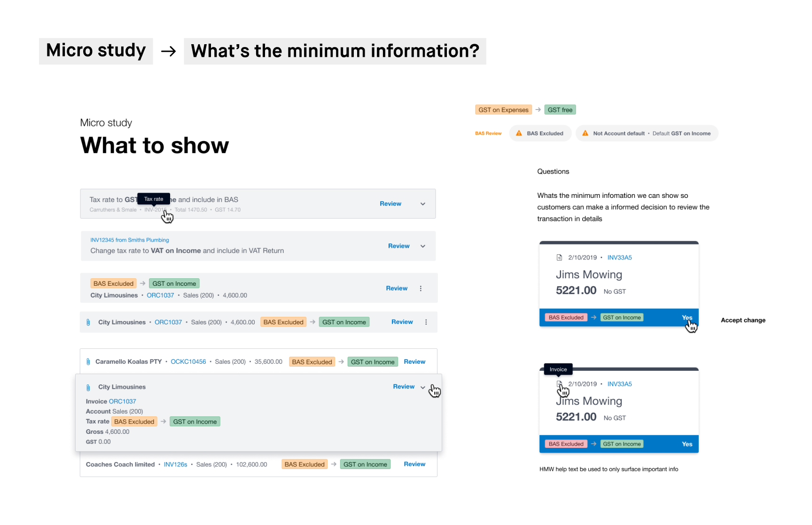Select the document icon on the top Jims Mowing card
The height and width of the screenshot is (525, 812).
(559, 257)
